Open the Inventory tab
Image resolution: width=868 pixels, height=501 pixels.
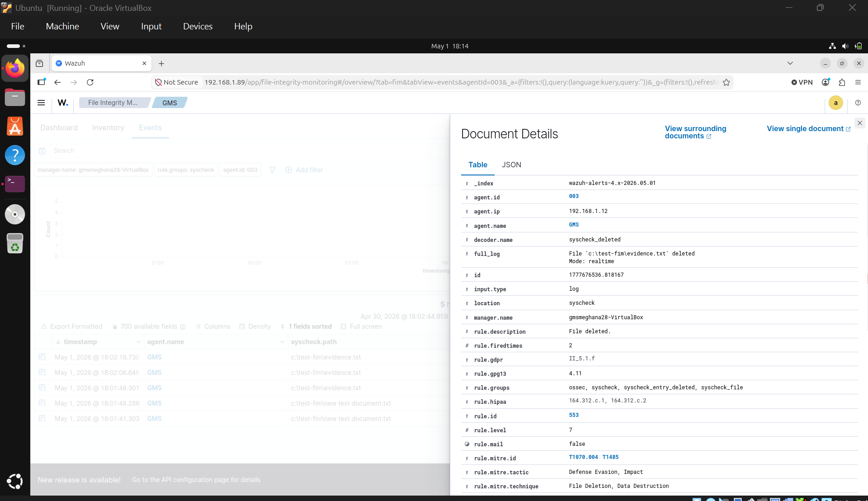108,128
